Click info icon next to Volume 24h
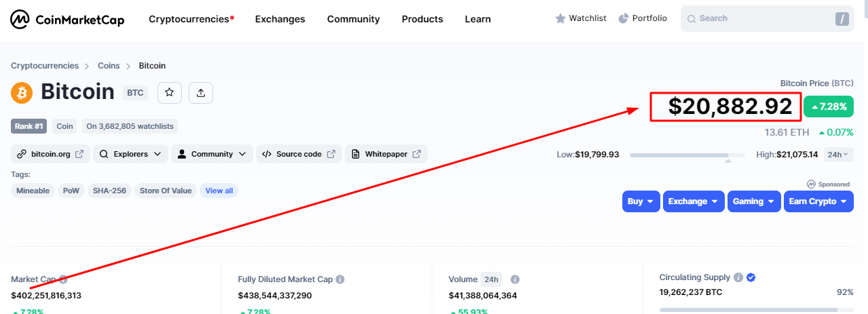 (515, 279)
